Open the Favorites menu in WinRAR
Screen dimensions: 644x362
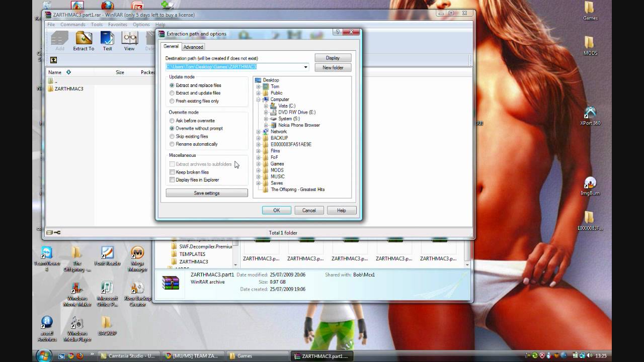pos(118,25)
